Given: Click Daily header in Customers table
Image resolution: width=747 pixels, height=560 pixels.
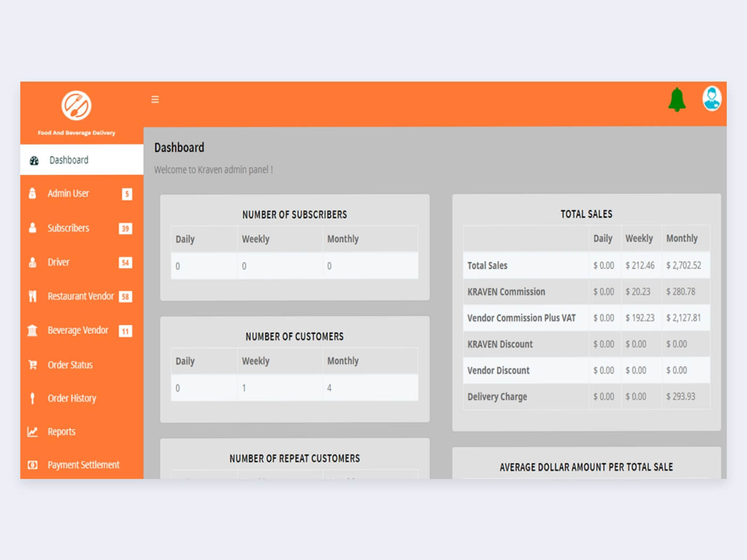Looking at the screenshot, I should coord(185,361).
